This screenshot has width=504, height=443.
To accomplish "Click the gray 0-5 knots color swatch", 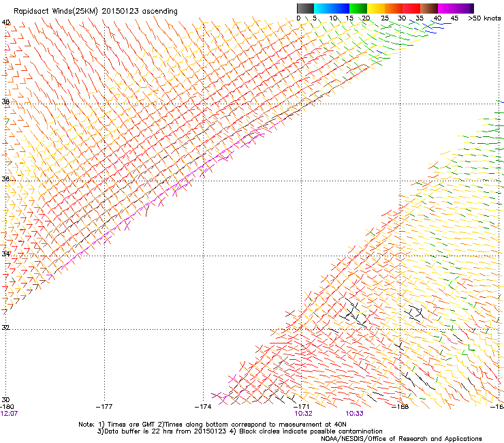I will pos(305,8).
